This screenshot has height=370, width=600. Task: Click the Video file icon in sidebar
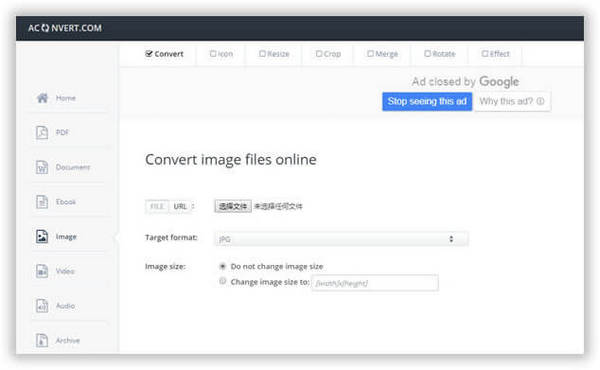click(x=42, y=271)
